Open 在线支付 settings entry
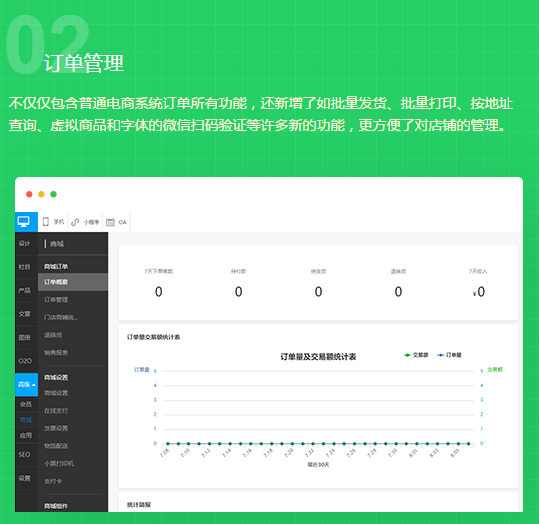Image resolution: width=539 pixels, height=524 pixels. (56, 411)
